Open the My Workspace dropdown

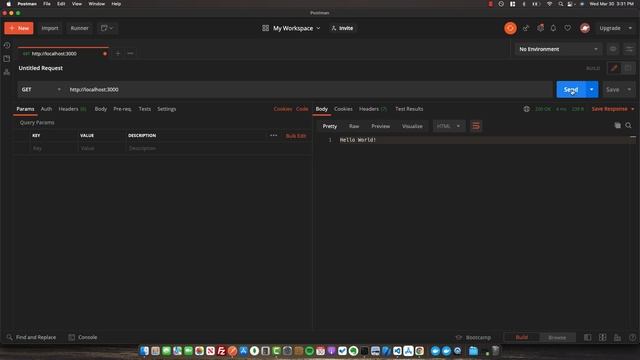pyautogui.click(x=296, y=28)
